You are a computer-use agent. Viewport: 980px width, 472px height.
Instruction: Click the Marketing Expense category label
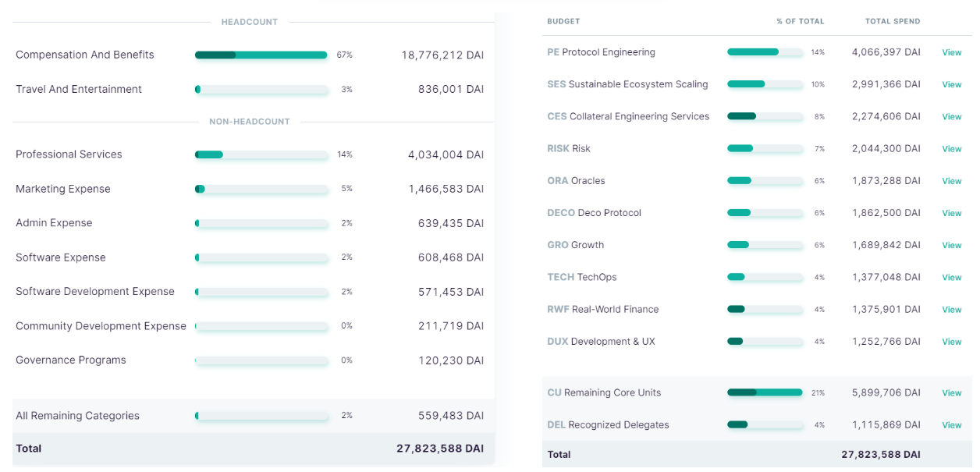(x=63, y=189)
